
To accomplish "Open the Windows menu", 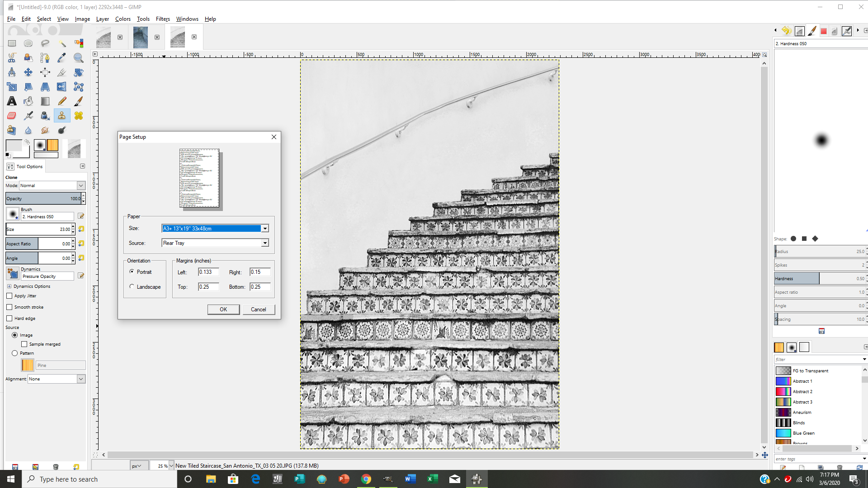I will (187, 19).
